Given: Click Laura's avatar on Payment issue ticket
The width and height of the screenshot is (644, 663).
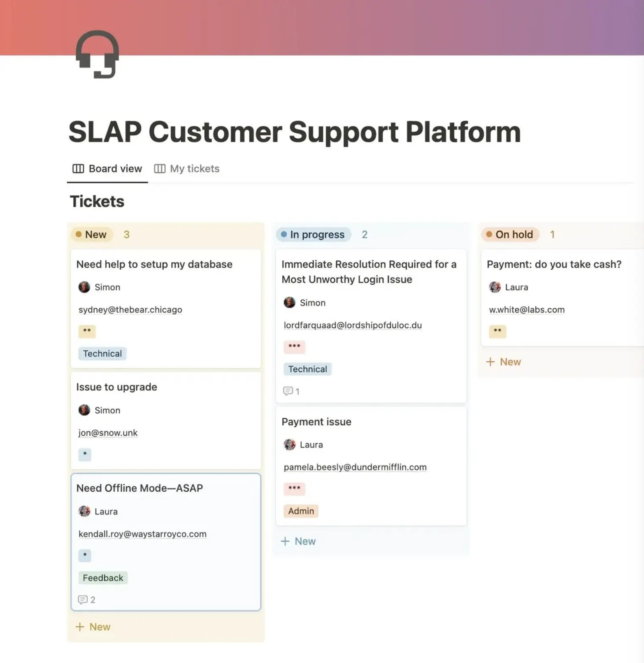Looking at the screenshot, I should pos(290,445).
